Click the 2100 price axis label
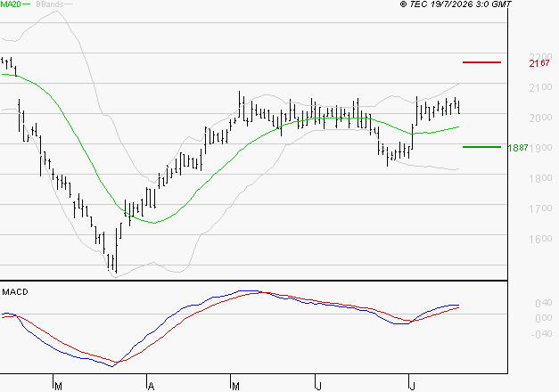 541,87
